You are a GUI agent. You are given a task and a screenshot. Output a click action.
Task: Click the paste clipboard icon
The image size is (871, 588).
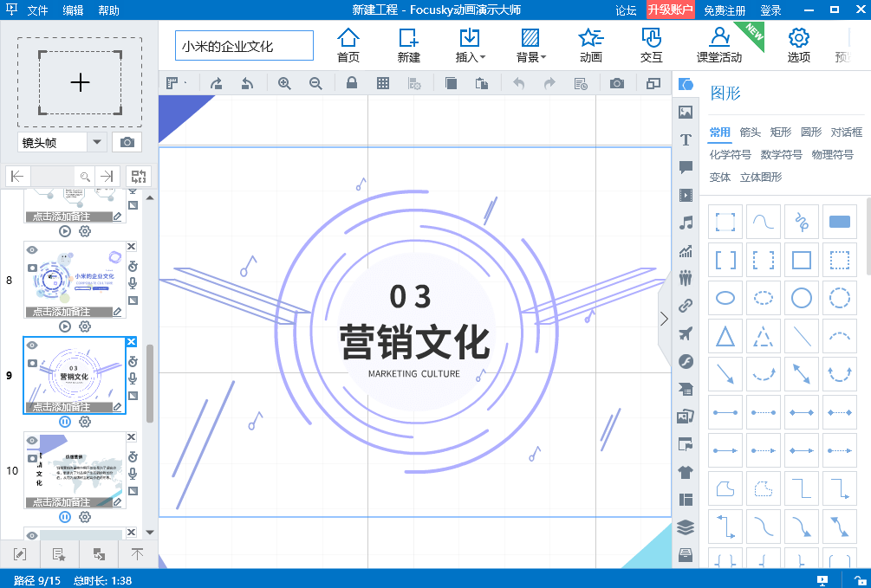coord(482,83)
